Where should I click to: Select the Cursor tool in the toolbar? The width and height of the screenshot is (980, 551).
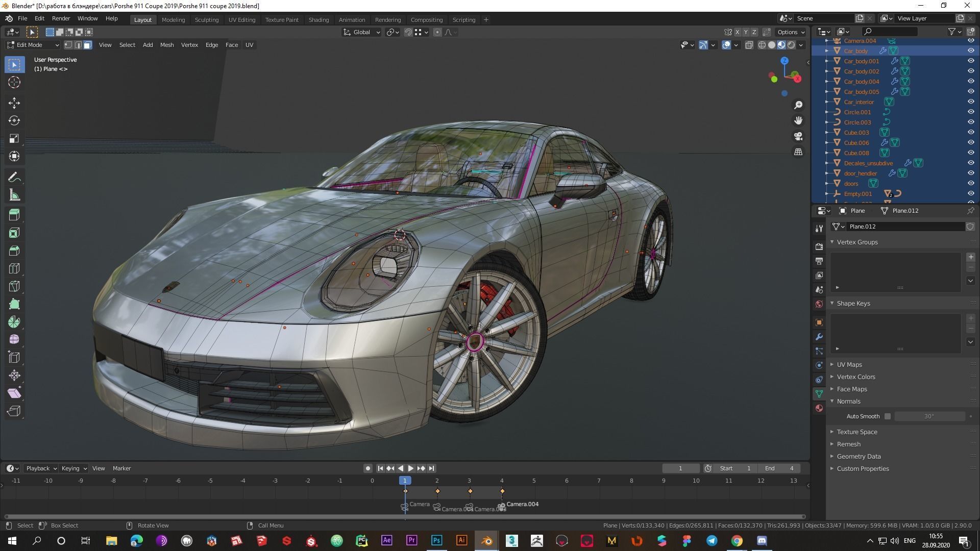click(14, 82)
